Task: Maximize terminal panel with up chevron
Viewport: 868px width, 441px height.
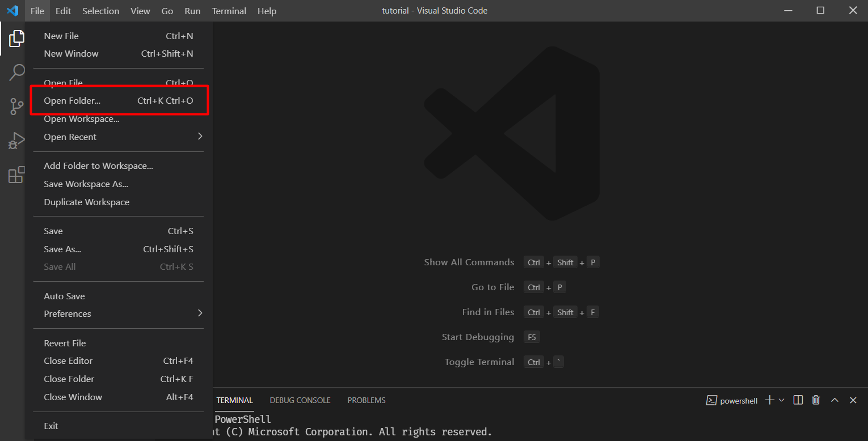Action: (x=835, y=400)
